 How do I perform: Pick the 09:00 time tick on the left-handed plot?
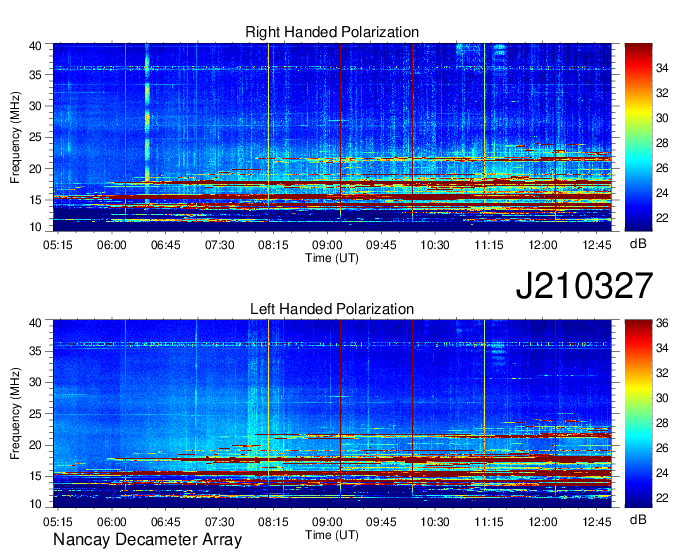click(327, 522)
